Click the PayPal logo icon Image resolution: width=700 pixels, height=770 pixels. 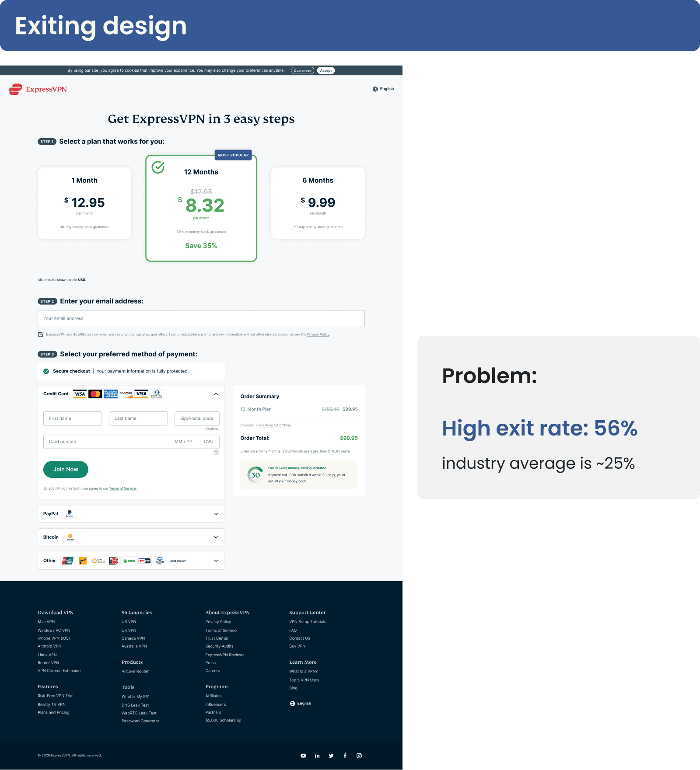(x=70, y=514)
